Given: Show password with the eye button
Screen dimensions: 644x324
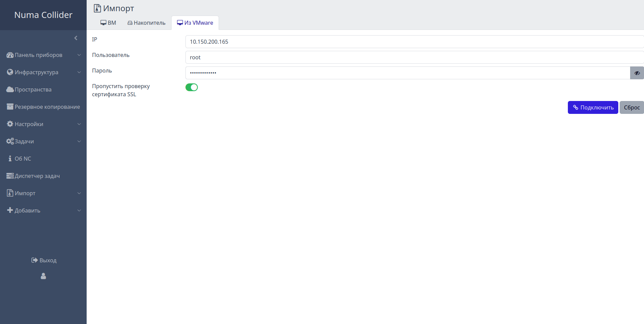Looking at the screenshot, I should [x=637, y=73].
